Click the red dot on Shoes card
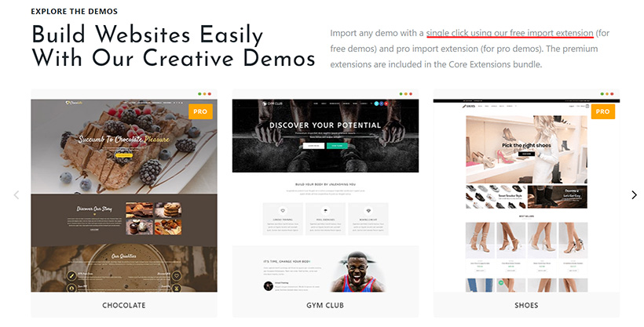Viewport: 644px width, 327px height. coord(612,94)
